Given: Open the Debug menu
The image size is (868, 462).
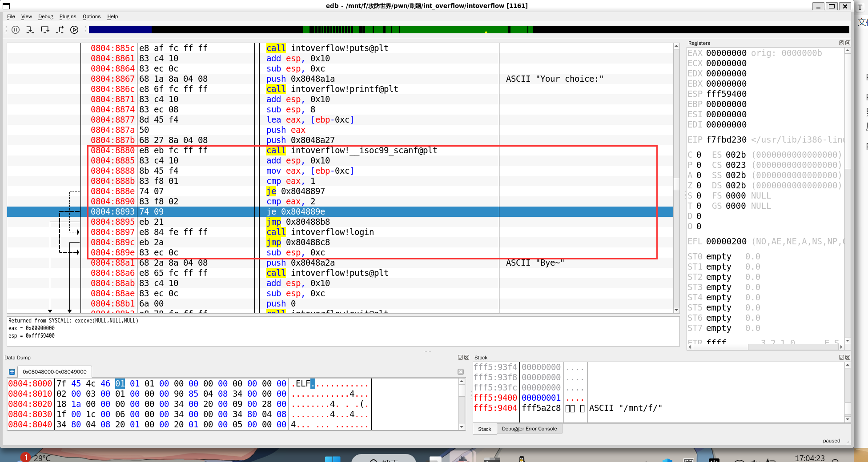Looking at the screenshot, I should coord(46,16).
